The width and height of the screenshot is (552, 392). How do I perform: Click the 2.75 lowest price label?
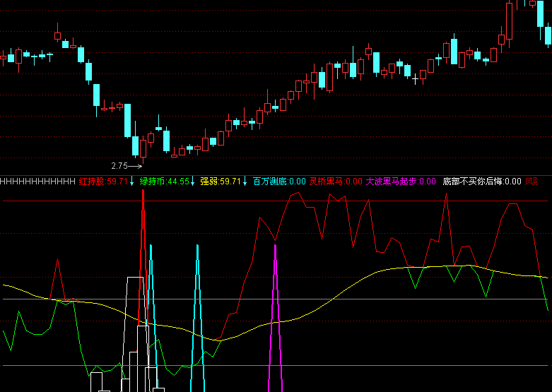click(x=119, y=166)
